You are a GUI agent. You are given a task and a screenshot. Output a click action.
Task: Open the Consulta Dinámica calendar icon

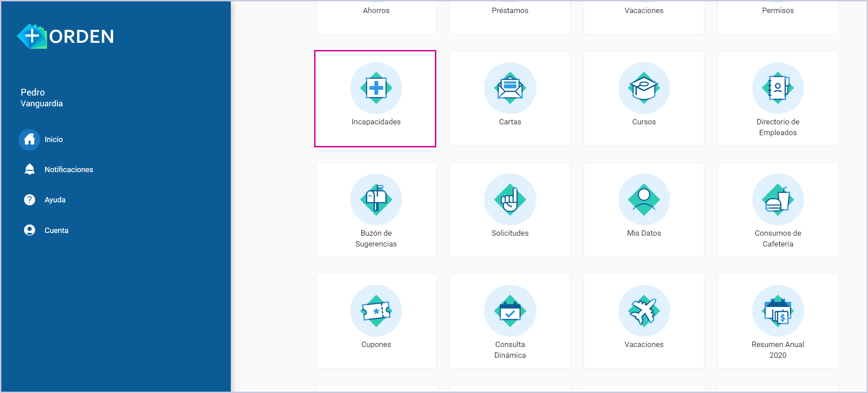click(510, 311)
